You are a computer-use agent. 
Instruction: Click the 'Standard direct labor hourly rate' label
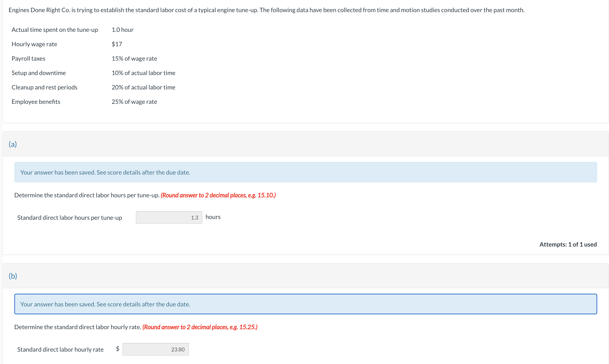coord(60,350)
